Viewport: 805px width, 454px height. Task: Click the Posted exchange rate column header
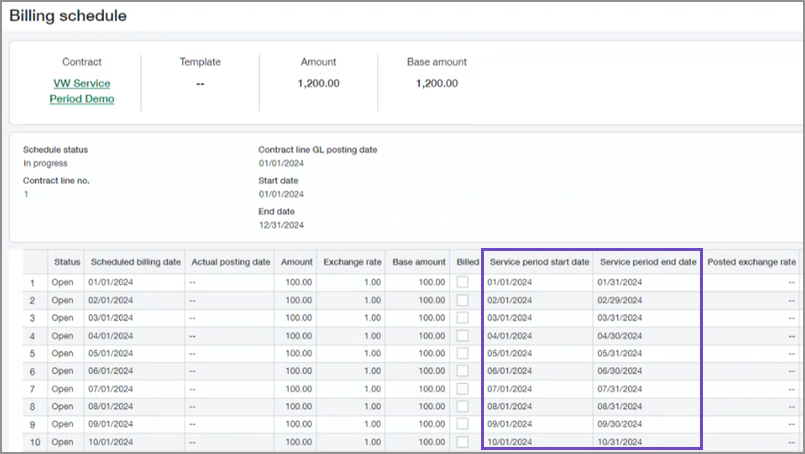(x=751, y=262)
